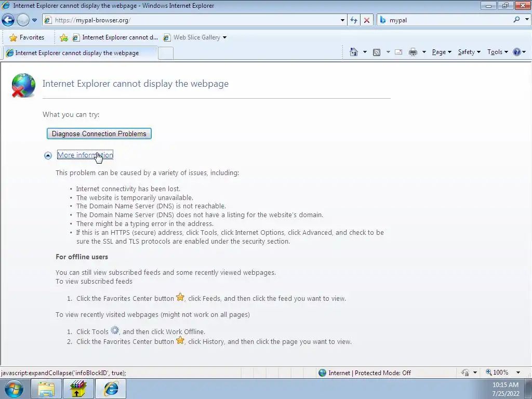Image resolution: width=532 pixels, height=399 pixels.
Task: Click the Refresh page icon
Action: pos(353,20)
